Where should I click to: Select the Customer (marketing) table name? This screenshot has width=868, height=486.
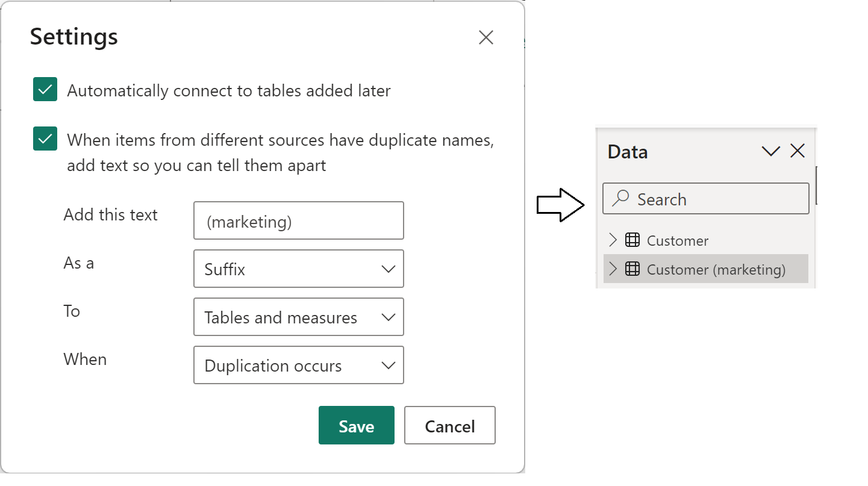716,270
